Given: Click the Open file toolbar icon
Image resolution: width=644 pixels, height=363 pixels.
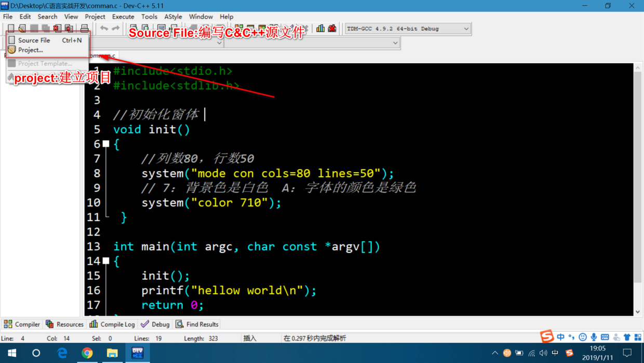Looking at the screenshot, I should (x=22, y=28).
